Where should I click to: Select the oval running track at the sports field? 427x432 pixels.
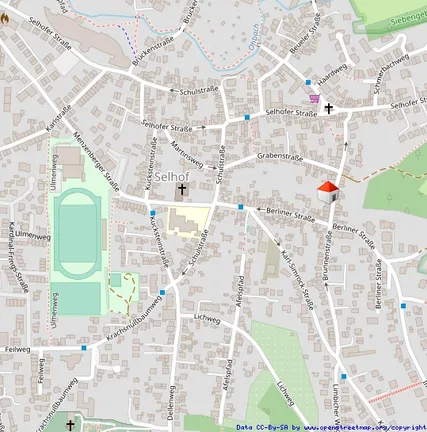pos(77,233)
